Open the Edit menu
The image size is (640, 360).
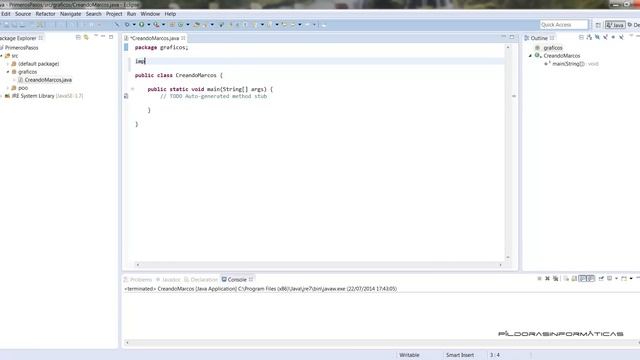pyautogui.click(x=6, y=13)
